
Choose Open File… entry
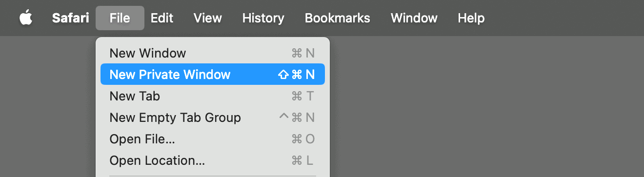[x=213, y=139]
